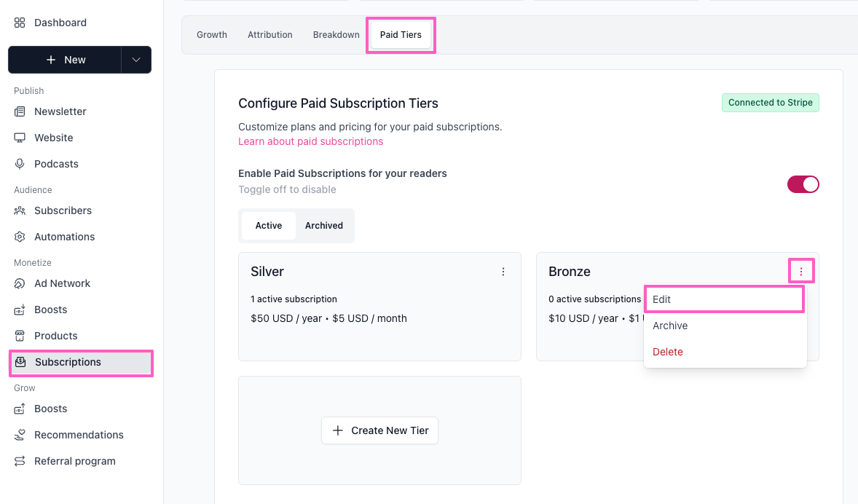Switch to the Archived tiers view
The width and height of the screenshot is (858, 504).
click(323, 226)
